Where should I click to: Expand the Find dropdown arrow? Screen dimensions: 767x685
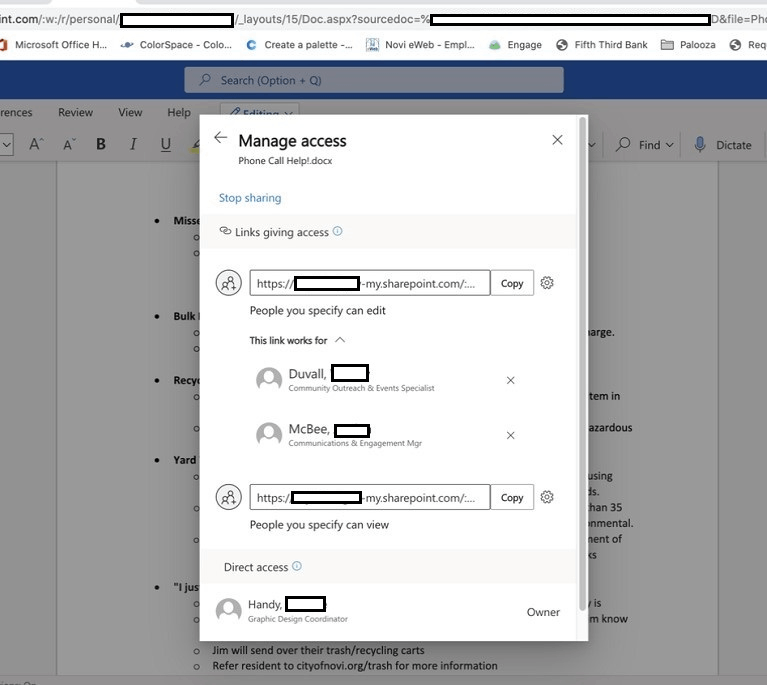pos(670,145)
